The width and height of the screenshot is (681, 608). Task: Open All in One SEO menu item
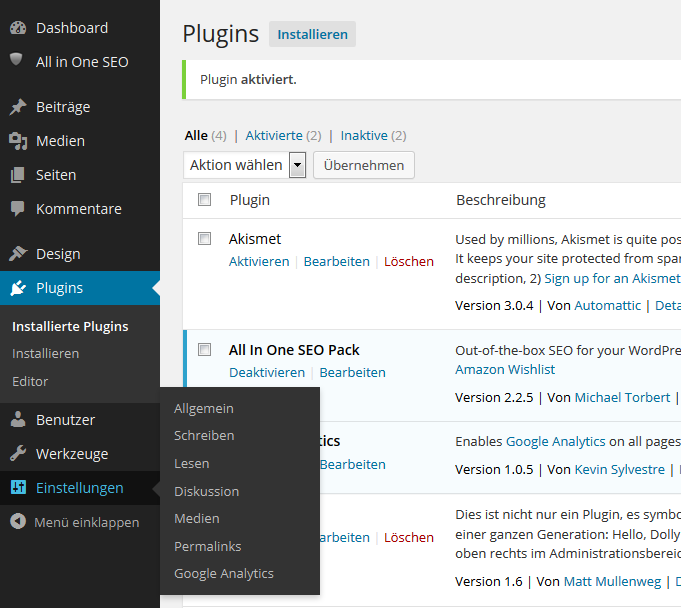point(80,62)
